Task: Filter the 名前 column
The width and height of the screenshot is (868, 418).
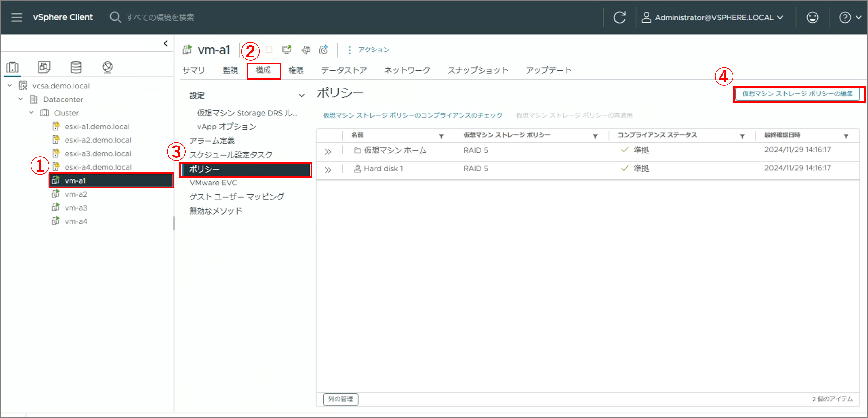Action: pyautogui.click(x=441, y=136)
